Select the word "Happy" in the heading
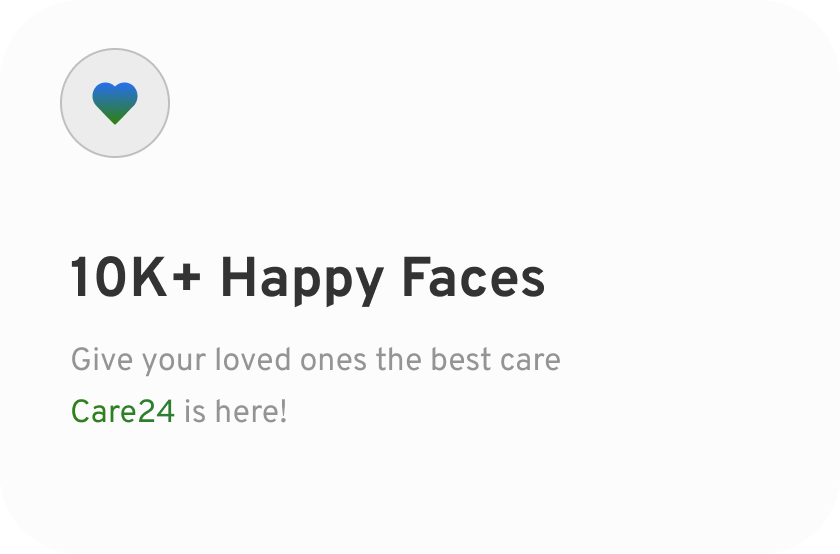This screenshot has width=840, height=554. pos(301,278)
